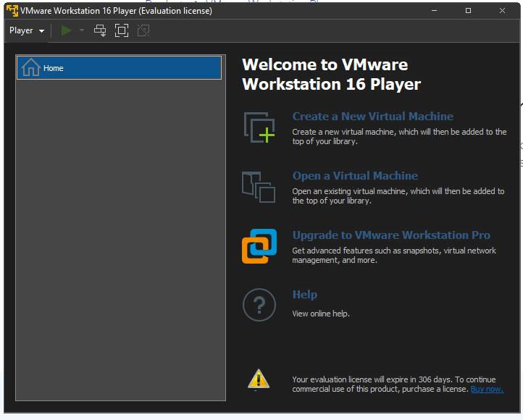The height and width of the screenshot is (420, 523).
Task: Click the Send Ctrl+Alt+Del toolbar icon
Action: tap(100, 30)
